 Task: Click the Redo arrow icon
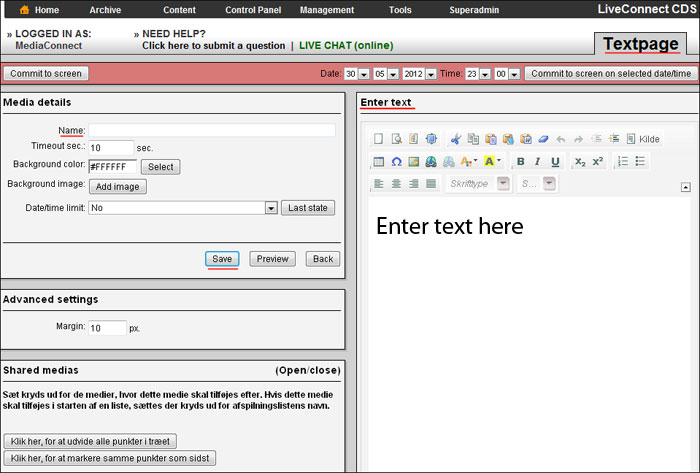tap(579, 139)
